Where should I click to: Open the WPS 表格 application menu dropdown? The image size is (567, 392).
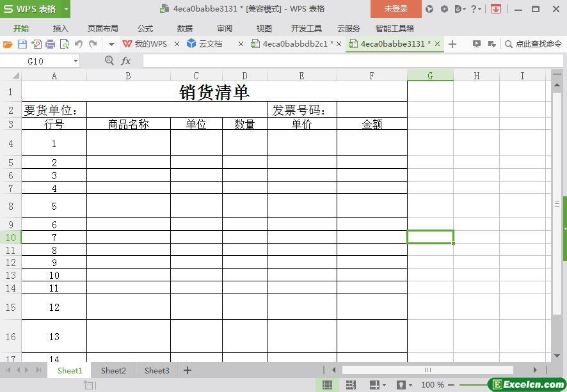(64, 9)
